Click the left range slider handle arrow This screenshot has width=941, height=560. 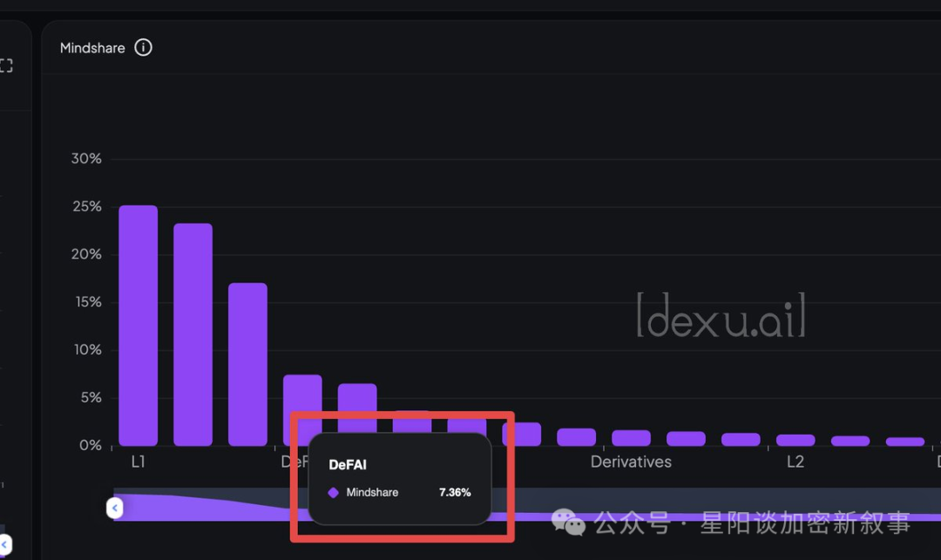[x=115, y=508]
